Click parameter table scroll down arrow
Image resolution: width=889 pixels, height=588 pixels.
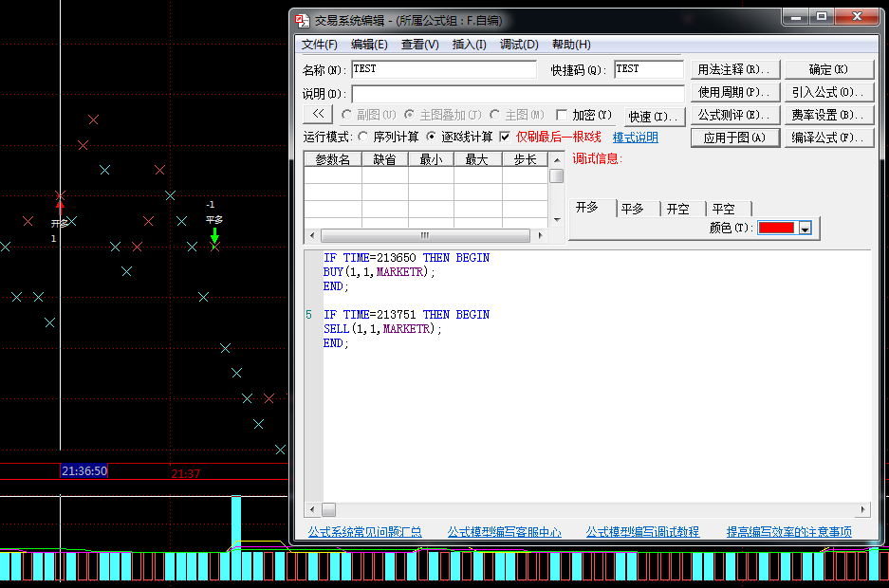pos(557,220)
